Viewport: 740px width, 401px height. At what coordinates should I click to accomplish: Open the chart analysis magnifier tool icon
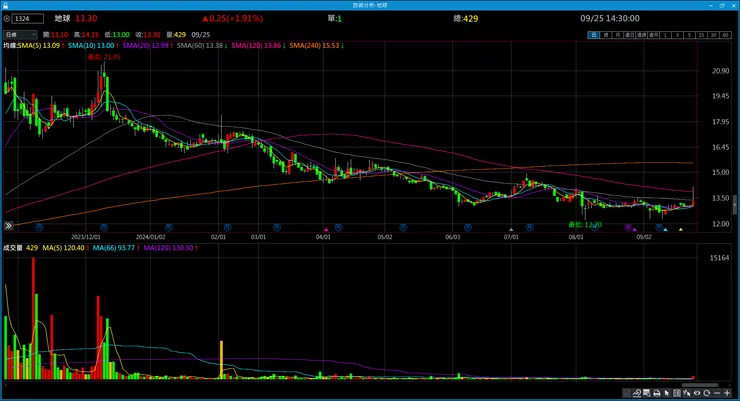point(637,393)
